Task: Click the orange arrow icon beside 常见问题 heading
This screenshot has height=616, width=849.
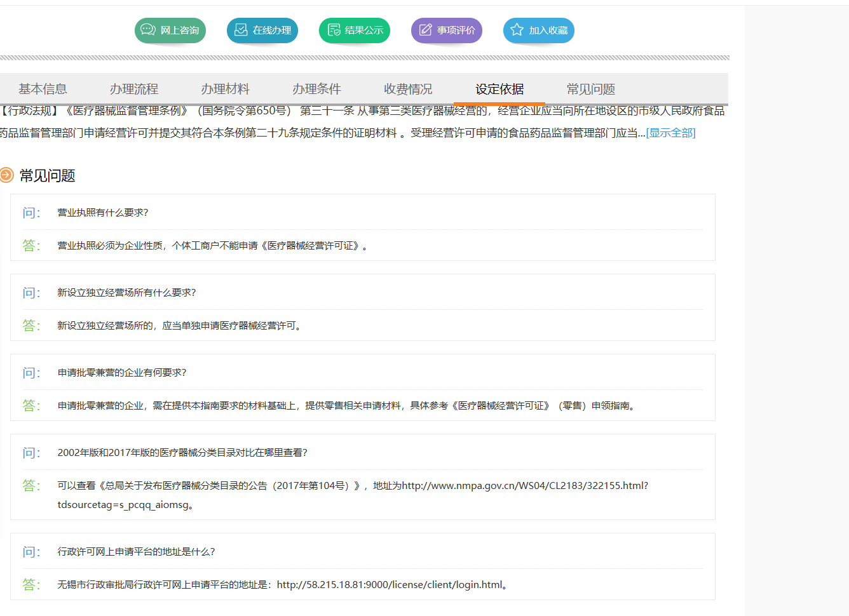Action: point(6,175)
